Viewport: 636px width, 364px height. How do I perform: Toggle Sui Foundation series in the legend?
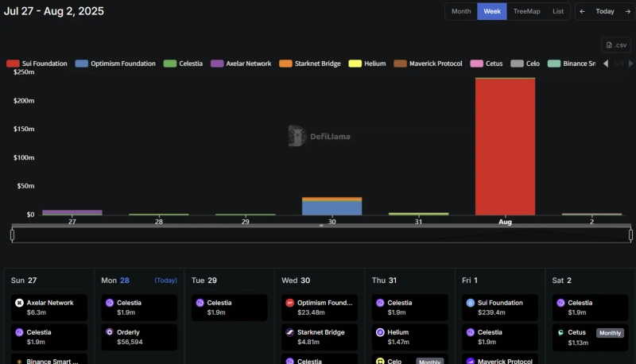[x=37, y=64]
